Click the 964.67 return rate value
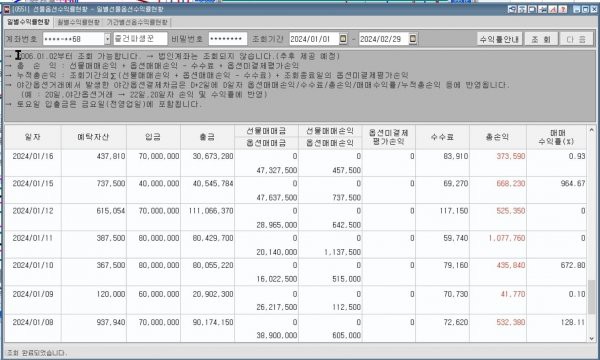 (573, 183)
